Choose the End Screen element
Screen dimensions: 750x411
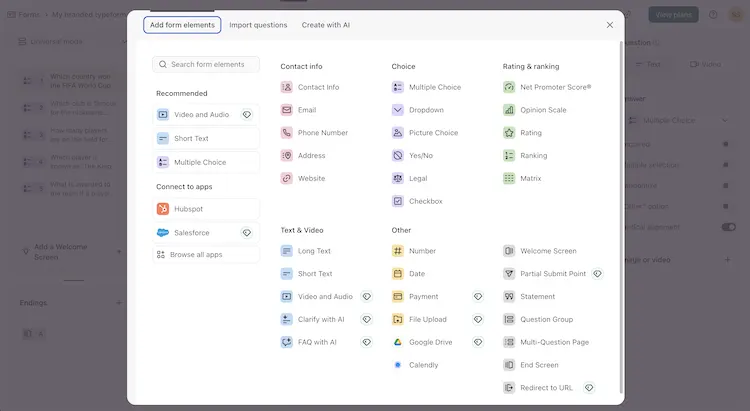531,365
